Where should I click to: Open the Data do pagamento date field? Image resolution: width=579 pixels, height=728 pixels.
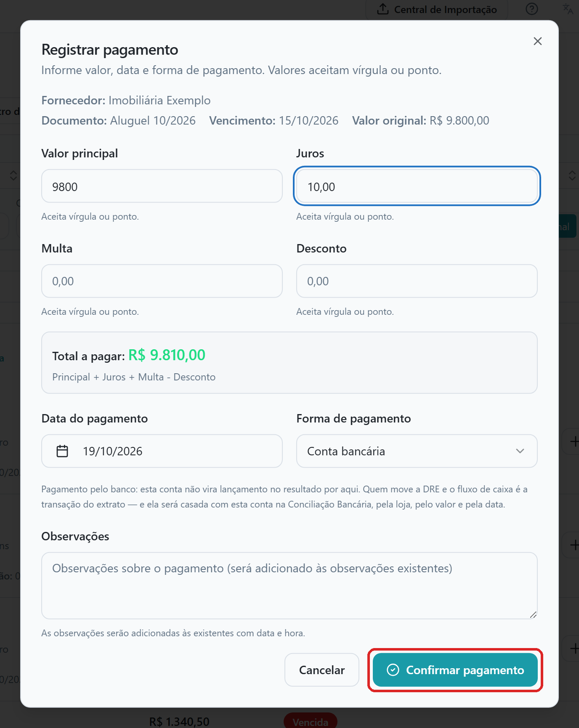[x=162, y=451]
